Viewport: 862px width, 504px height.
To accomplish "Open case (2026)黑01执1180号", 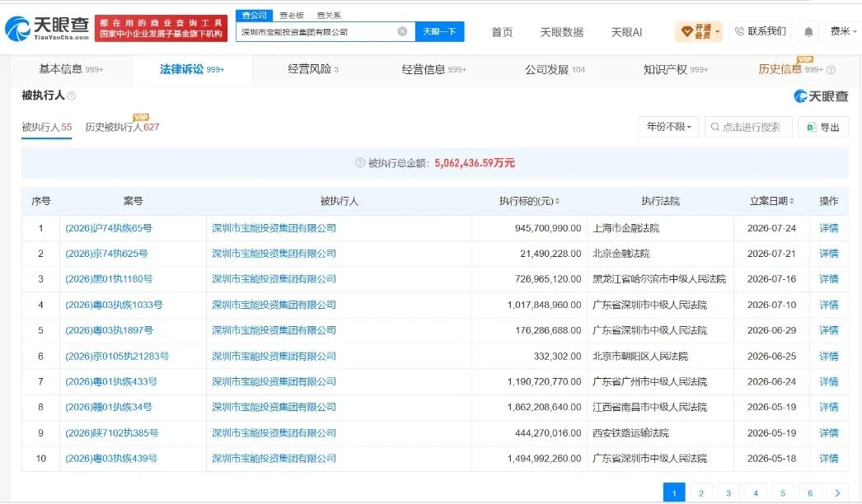I will pos(108,278).
